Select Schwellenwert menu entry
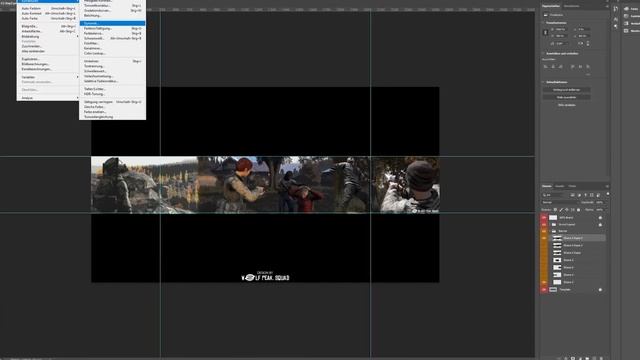The width and height of the screenshot is (640, 360). [x=112, y=71]
